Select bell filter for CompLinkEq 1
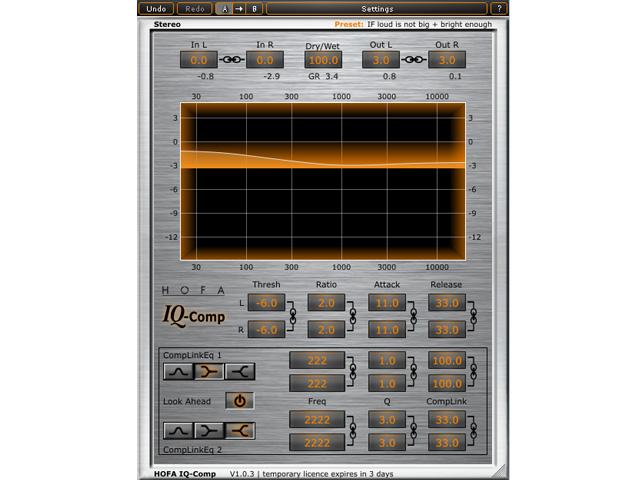 point(178,371)
